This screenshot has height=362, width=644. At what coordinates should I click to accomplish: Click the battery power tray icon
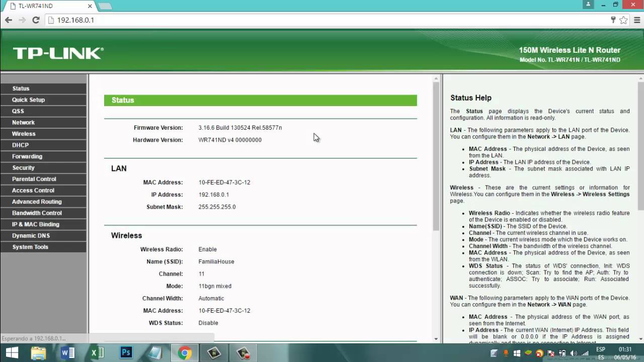tap(562, 353)
